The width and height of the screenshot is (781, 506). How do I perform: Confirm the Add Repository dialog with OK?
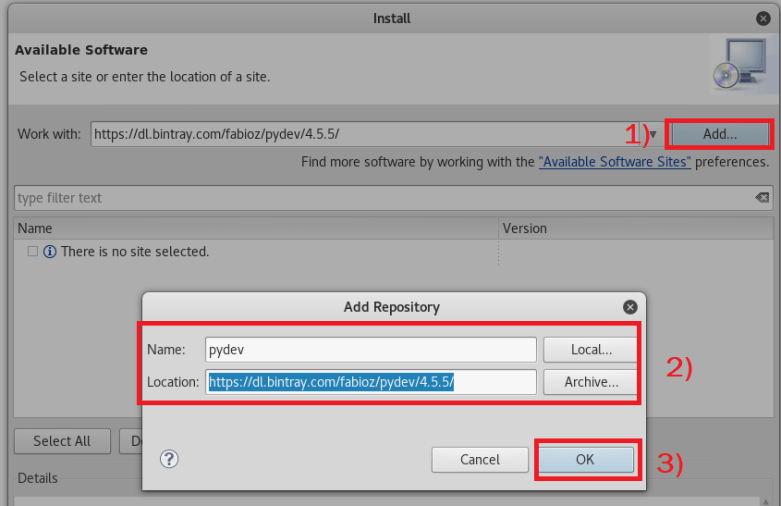point(585,459)
